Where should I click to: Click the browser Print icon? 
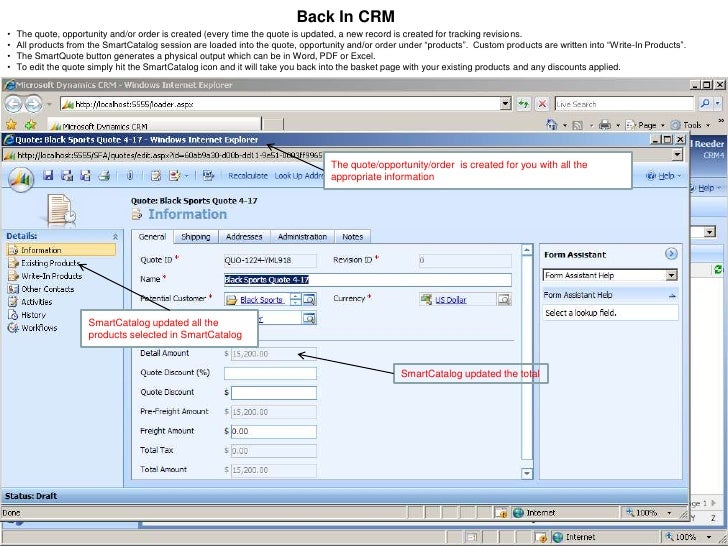(604, 125)
